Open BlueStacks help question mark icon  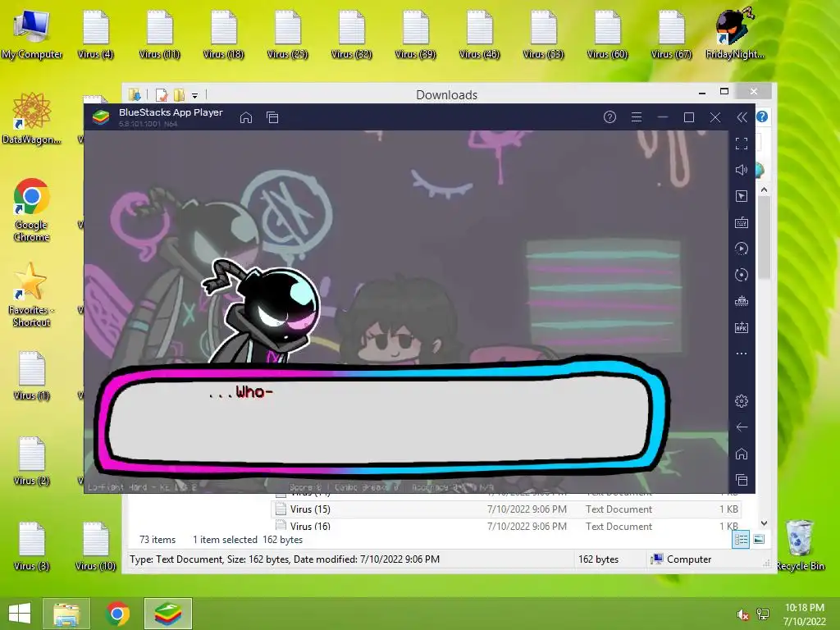609,116
